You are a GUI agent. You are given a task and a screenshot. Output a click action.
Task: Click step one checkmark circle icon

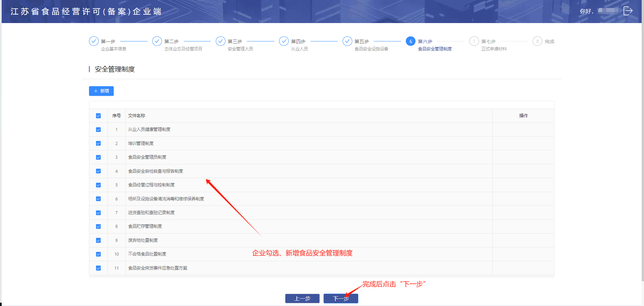coord(94,41)
